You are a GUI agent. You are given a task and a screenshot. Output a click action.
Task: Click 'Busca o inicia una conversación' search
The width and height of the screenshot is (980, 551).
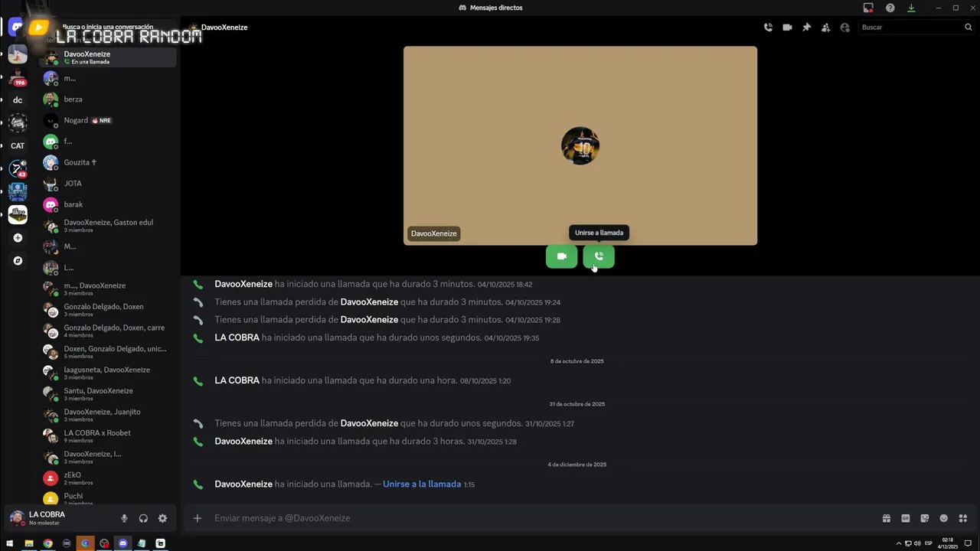pyautogui.click(x=108, y=27)
